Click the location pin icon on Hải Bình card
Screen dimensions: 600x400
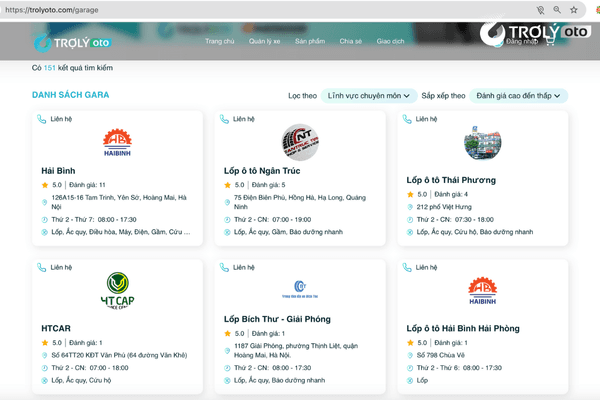pyautogui.click(x=44, y=202)
